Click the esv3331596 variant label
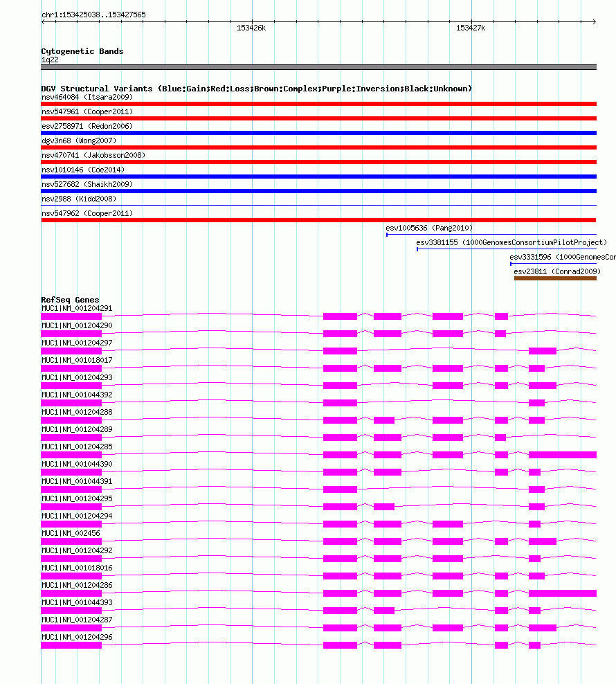The width and height of the screenshot is (616, 684). (x=563, y=257)
